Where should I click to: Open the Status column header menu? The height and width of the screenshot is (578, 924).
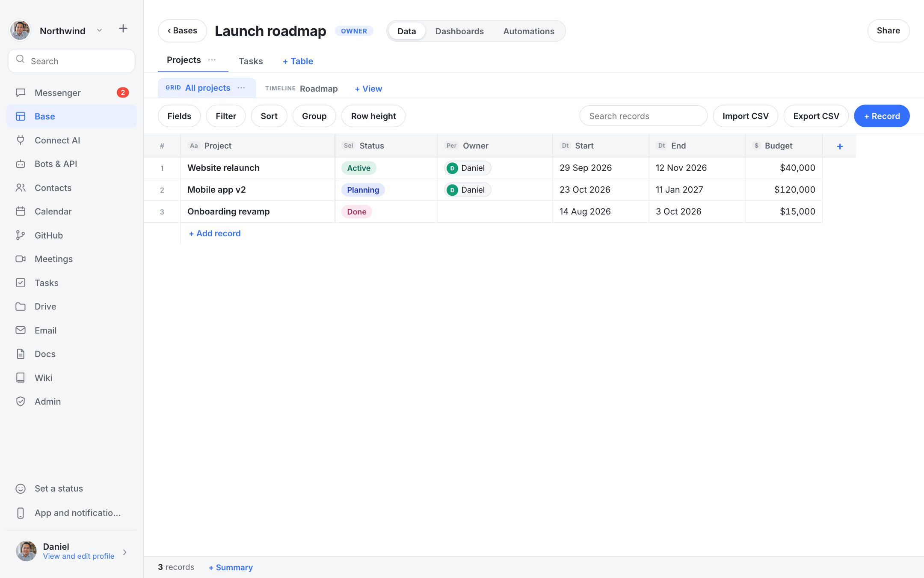point(386,146)
